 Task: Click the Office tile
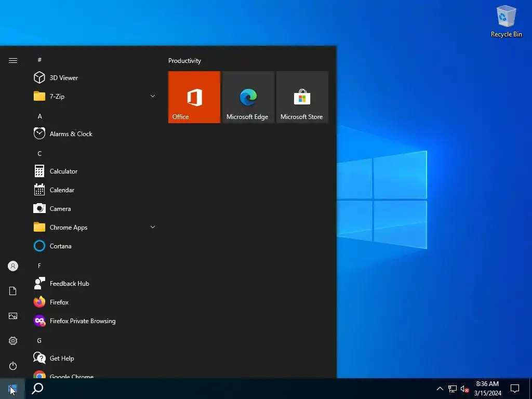[194, 97]
